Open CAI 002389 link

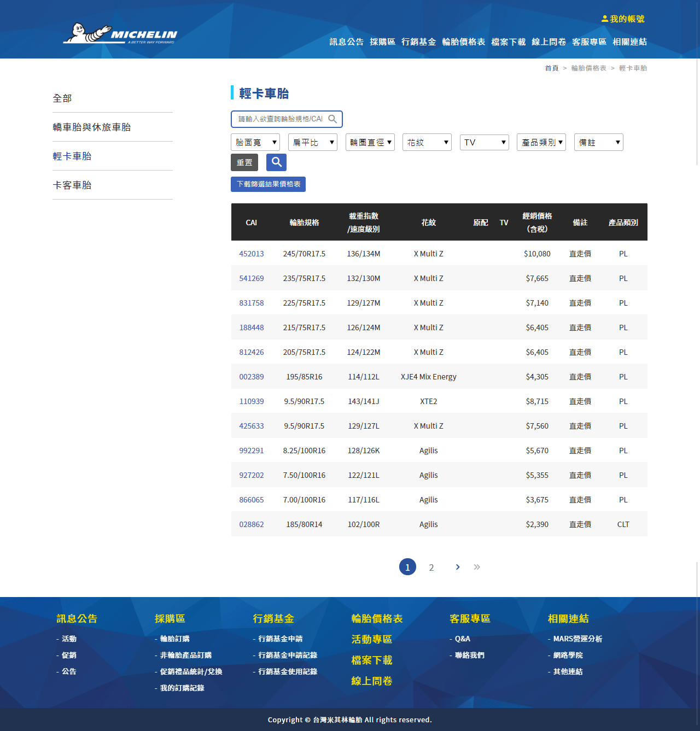[252, 377]
